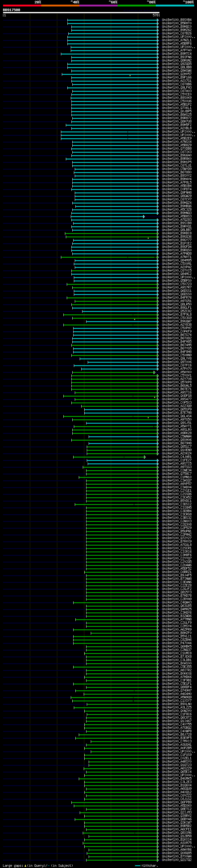The image size is (197, 868).
Task: Select the UniRef100_Q9LFH3 label
Action: 177,88
